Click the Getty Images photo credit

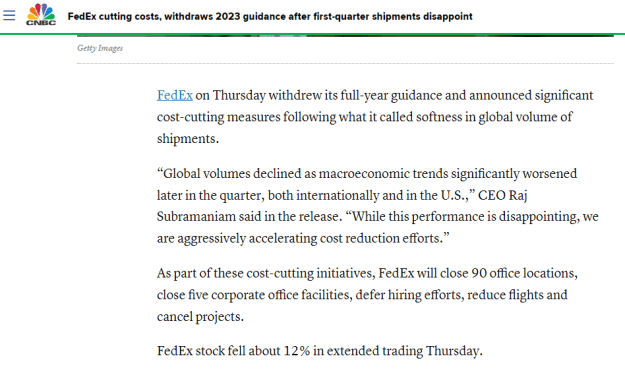click(x=100, y=48)
